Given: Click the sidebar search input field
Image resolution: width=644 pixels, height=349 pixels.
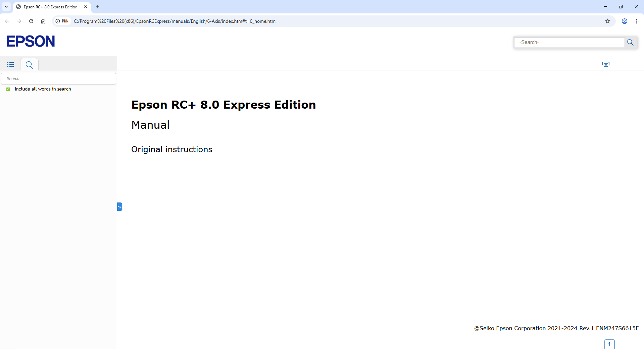Looking at the screenshot, I should tap(59, 79).
